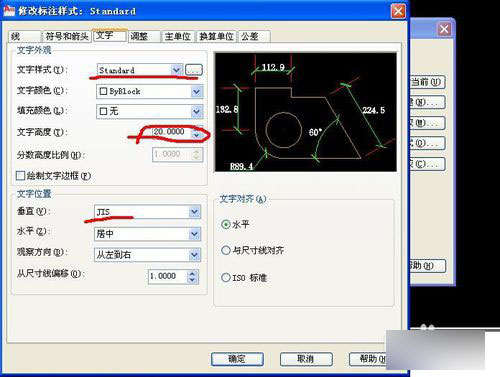Select ISO 标准 radio button
Viewport: 500px width, 377px height.
226,277
